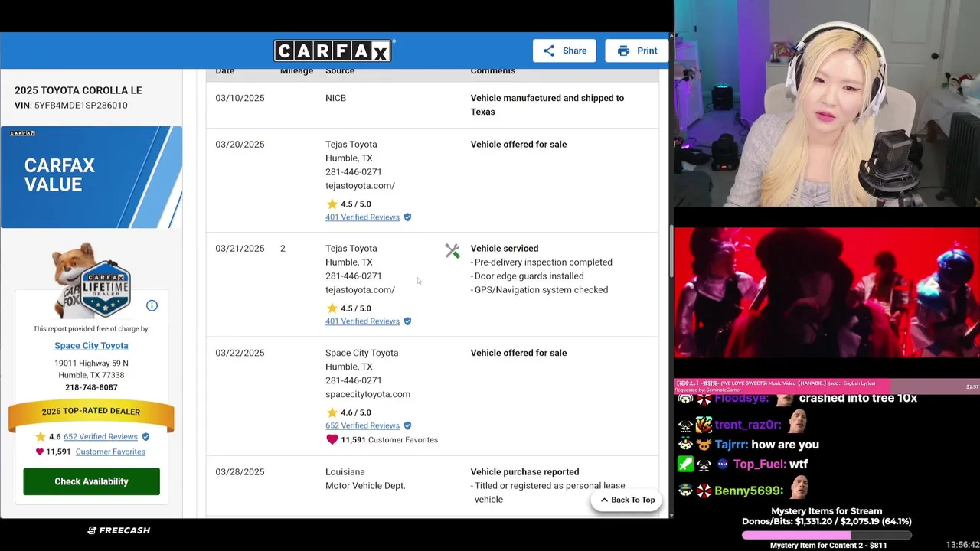Open the dealer info circle icon
This screenshot has height=551, width=980.
pyautogui.click(x=152, y=305)
